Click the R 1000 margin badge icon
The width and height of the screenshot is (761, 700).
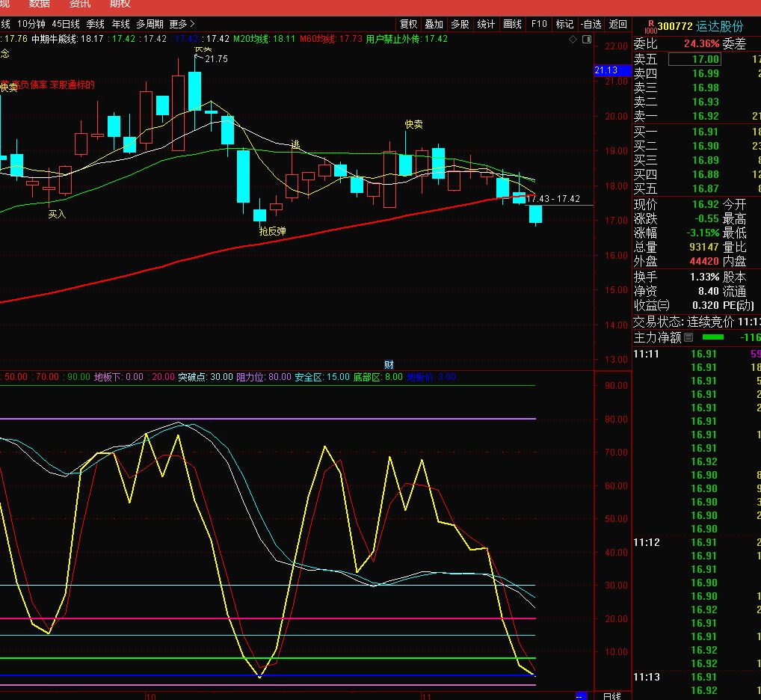(650, 27)
